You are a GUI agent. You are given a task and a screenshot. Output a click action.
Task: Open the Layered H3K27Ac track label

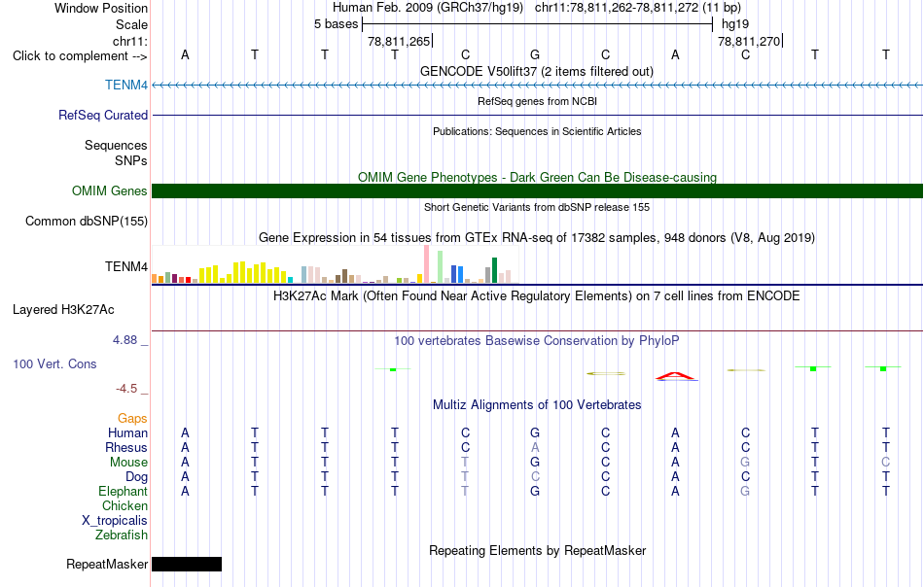tap(63, 309)
